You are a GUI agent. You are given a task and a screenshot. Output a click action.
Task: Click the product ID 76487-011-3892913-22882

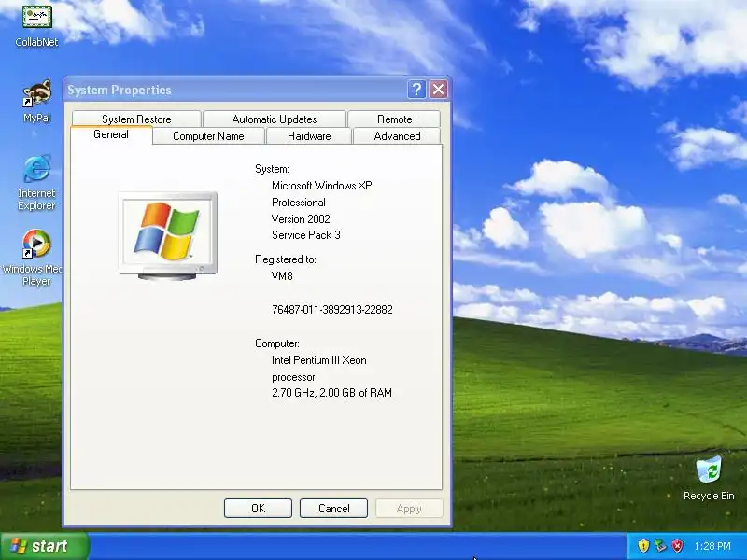click(x=332, y=310)
